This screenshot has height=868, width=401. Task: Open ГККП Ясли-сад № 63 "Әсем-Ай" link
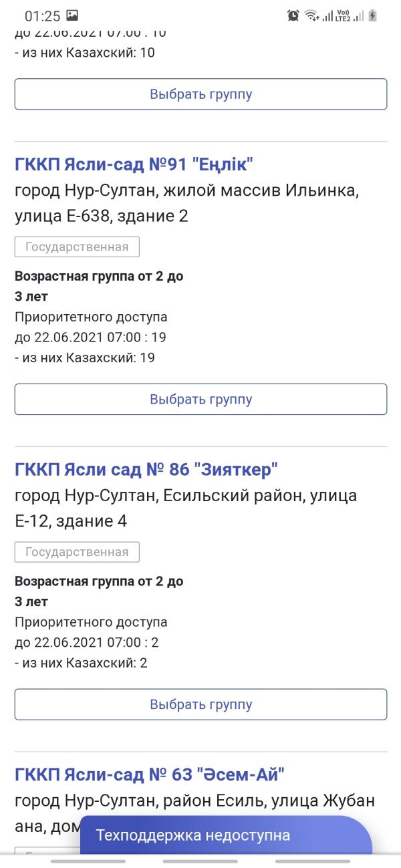click(150, 775)
